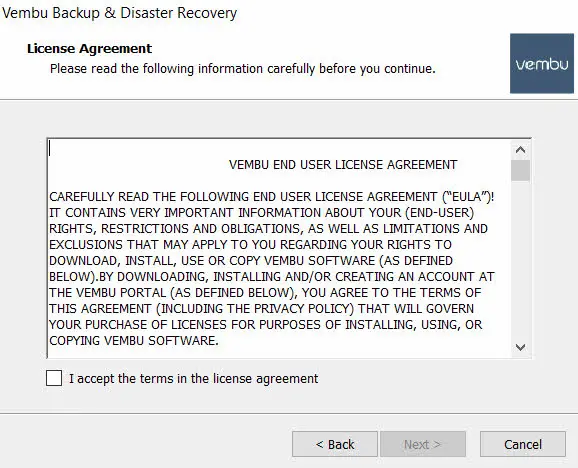Place cursor at top-left of license text box
The image size is (578, 468).
[x=50, y=148]
